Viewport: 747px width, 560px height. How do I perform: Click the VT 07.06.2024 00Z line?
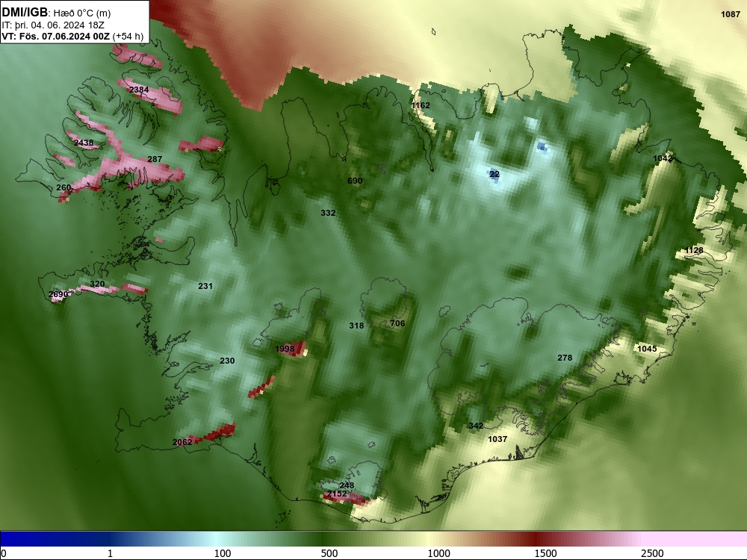[72, 36]
